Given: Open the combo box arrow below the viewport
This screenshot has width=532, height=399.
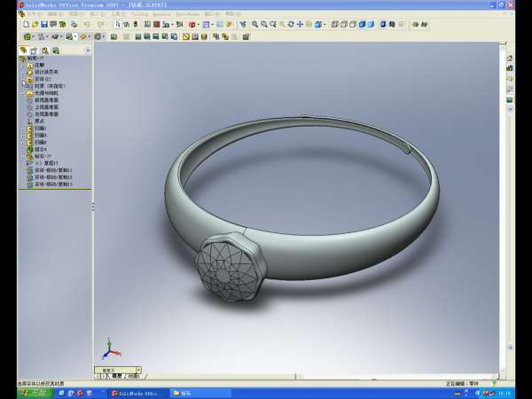Looking at the screenshot, I should pyautogui.click(x=138, y=370).
